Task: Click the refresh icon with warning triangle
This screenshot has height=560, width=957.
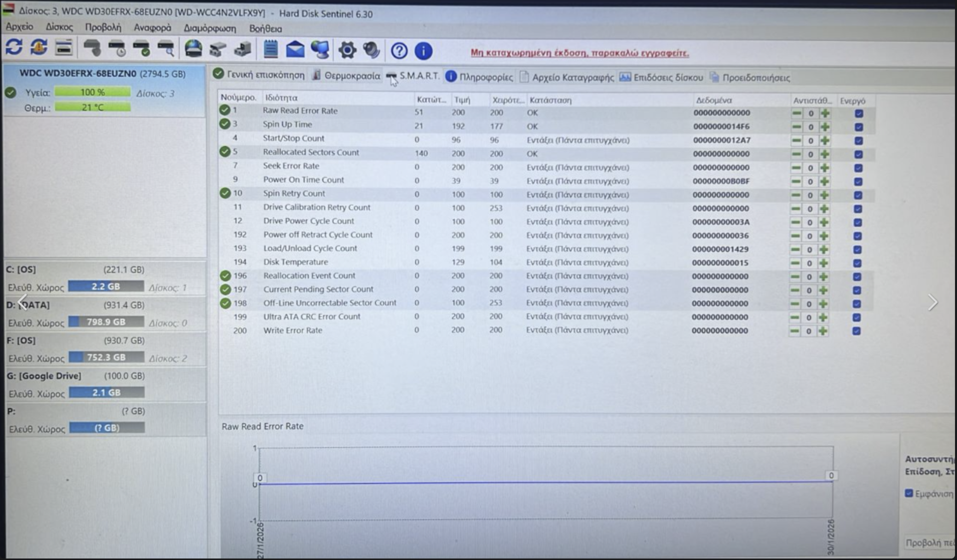Action: 39,48
